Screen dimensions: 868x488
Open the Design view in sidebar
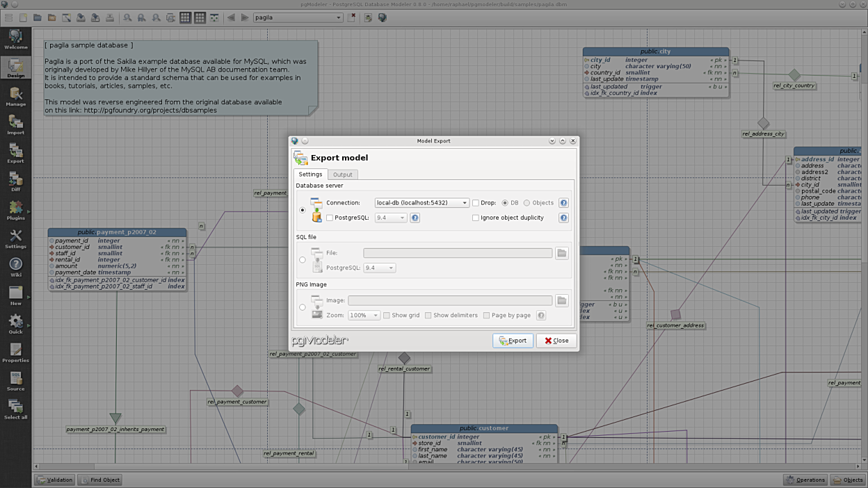pos(15,67)
